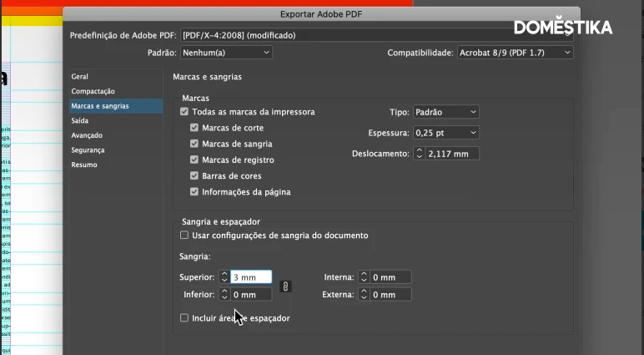Select the Avançado section
The height and width of the screenshot is (355, 644).
coord(116,135)
